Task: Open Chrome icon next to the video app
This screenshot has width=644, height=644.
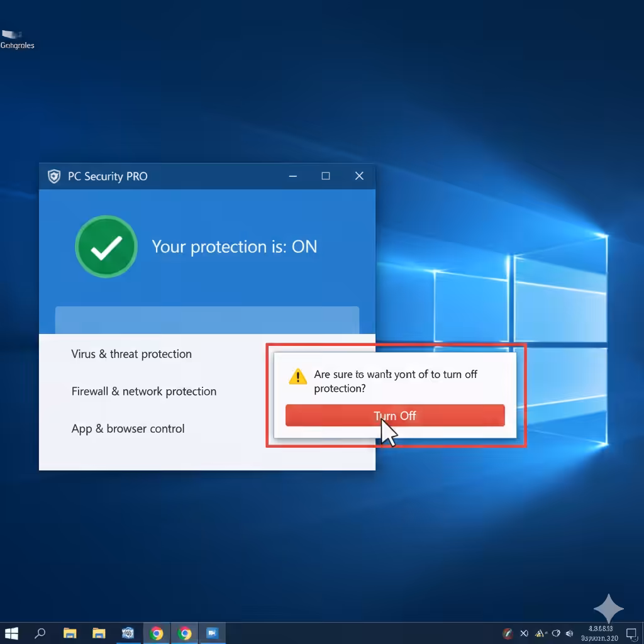Action: pyautogui.click(x=185, y=633)
